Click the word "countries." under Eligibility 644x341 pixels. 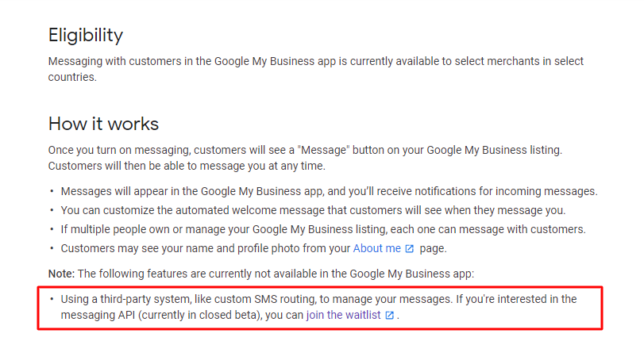pyautogui.click(x=72, y=77)
